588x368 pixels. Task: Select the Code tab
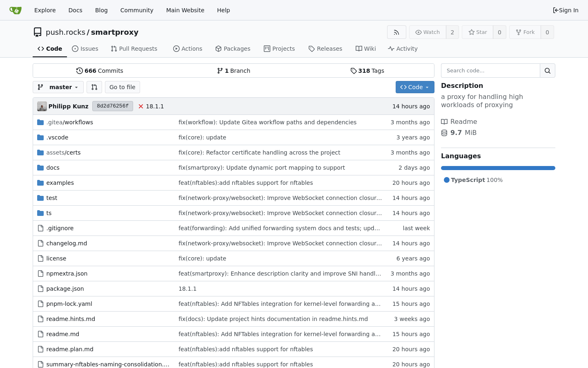click(50, 49)
